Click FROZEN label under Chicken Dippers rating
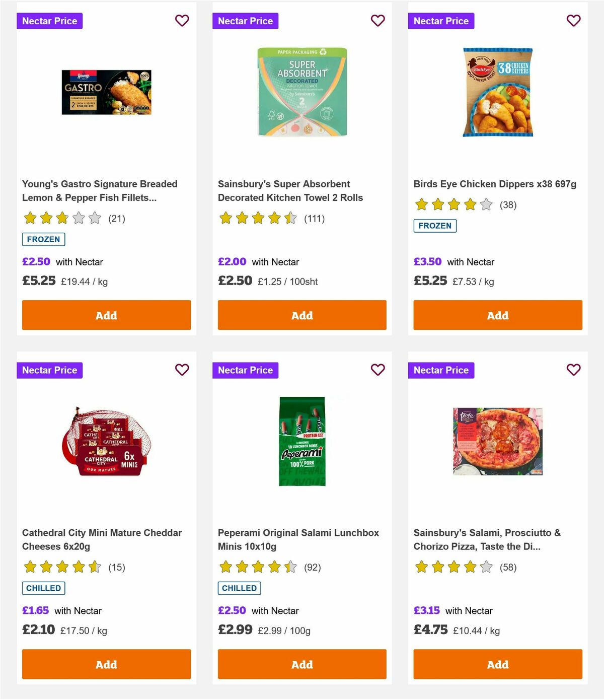The width and height of the screenshot is (604, 700). pyautogui.click(x=435, y=226)
